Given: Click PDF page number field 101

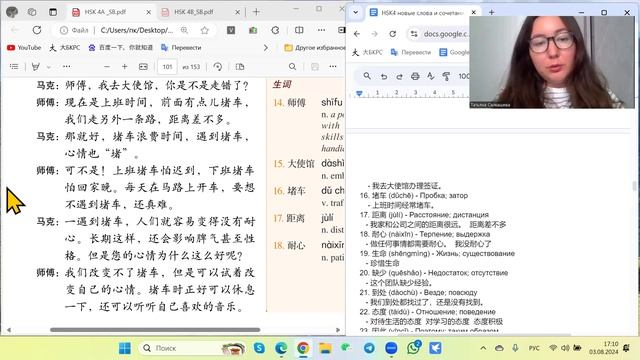Looking at the screenshot, I should pos(167,67).
